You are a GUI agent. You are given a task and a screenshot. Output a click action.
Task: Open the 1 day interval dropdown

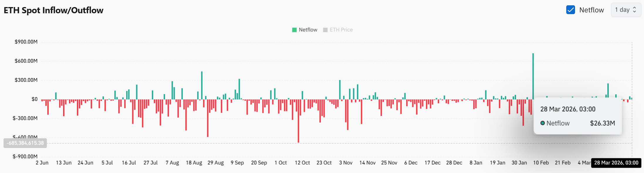point(626,10)
